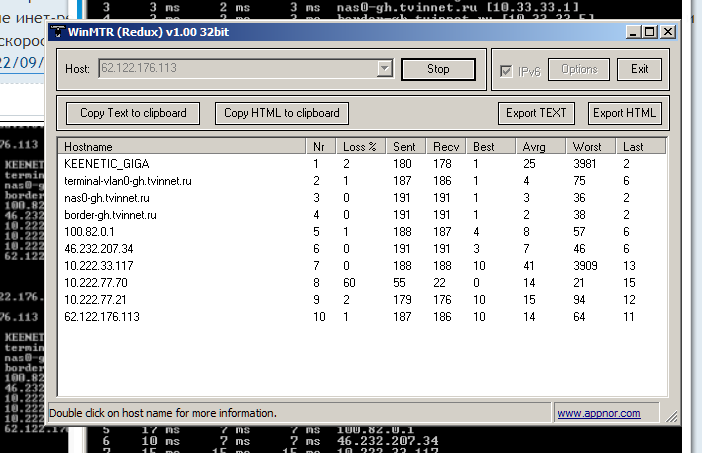Maximize the WinMTR window
Screen dimensions: 702x453
coord(650,32)
